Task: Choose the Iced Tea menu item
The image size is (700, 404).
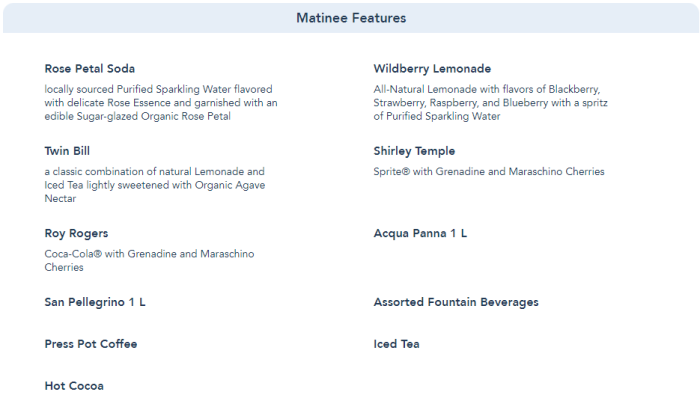Action: pyautogui.click(x=396, y=344)
